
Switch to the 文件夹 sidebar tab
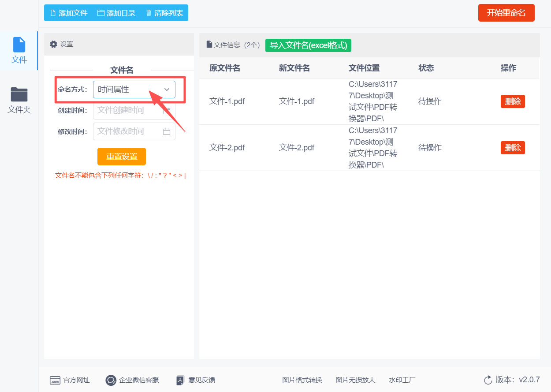click(19, 101)
